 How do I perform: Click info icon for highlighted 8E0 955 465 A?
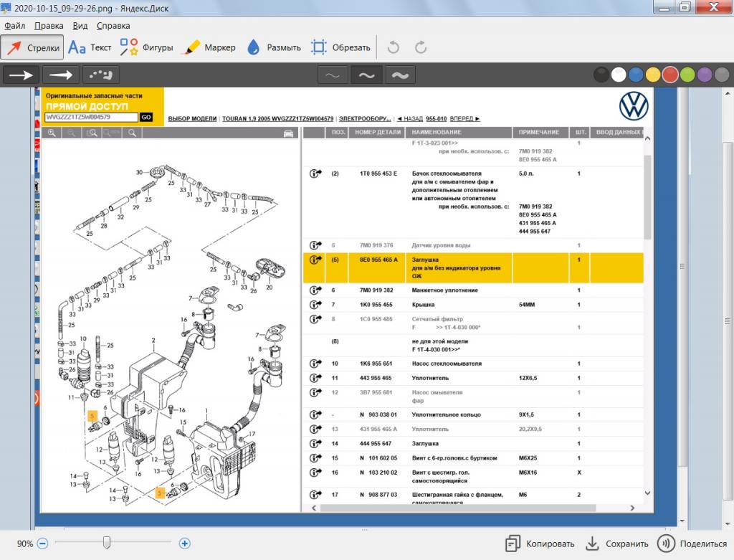[315, 260]
